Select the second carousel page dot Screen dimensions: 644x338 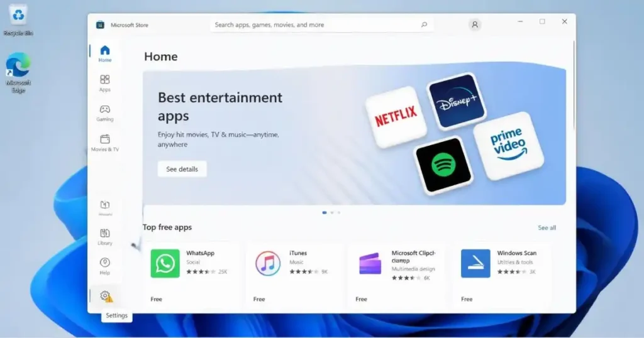click(x=332, y=212)
